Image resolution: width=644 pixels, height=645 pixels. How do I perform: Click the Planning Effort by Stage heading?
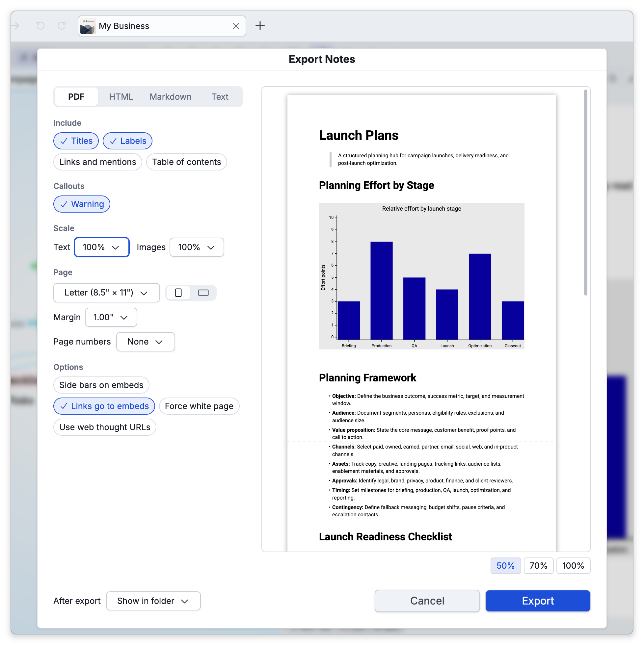point(376,185)
